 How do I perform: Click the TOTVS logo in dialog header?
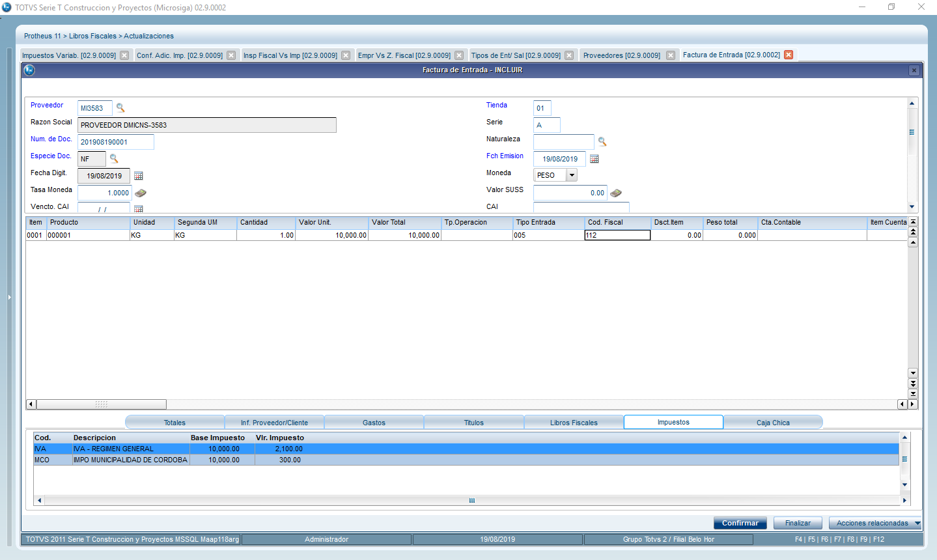point(29,70)
